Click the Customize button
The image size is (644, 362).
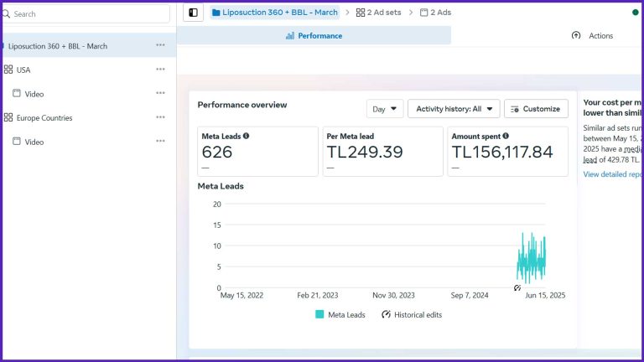pos(536,109)
